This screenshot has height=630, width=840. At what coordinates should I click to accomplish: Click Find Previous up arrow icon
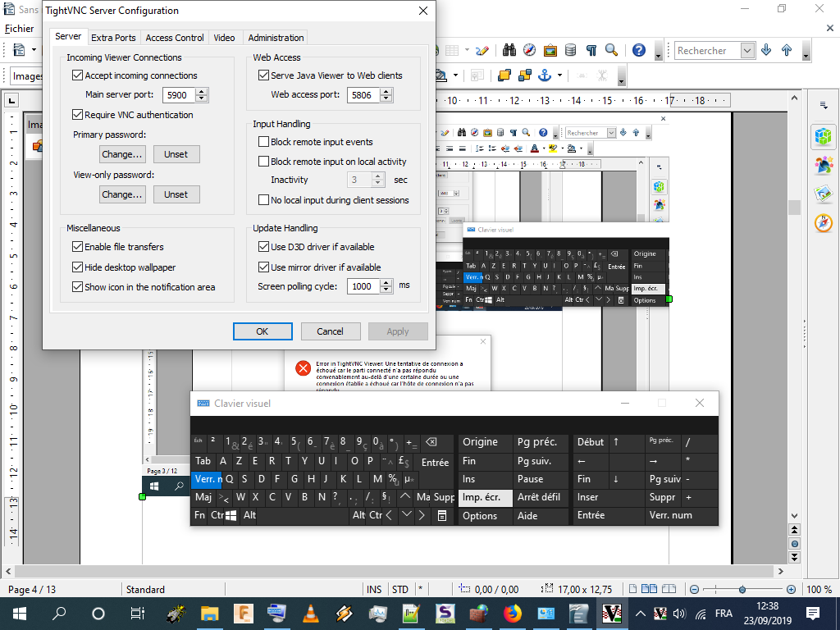[x=787, y=50]
